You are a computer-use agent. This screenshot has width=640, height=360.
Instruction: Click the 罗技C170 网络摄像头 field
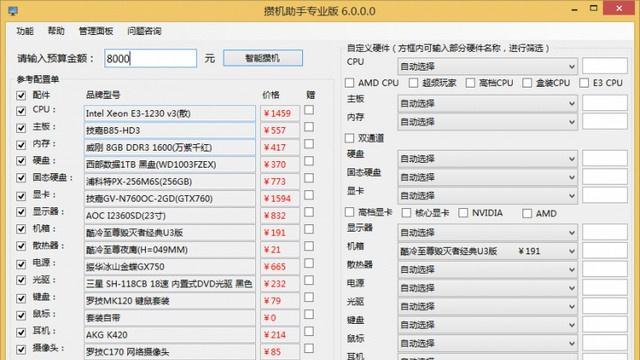click(169, 352)
